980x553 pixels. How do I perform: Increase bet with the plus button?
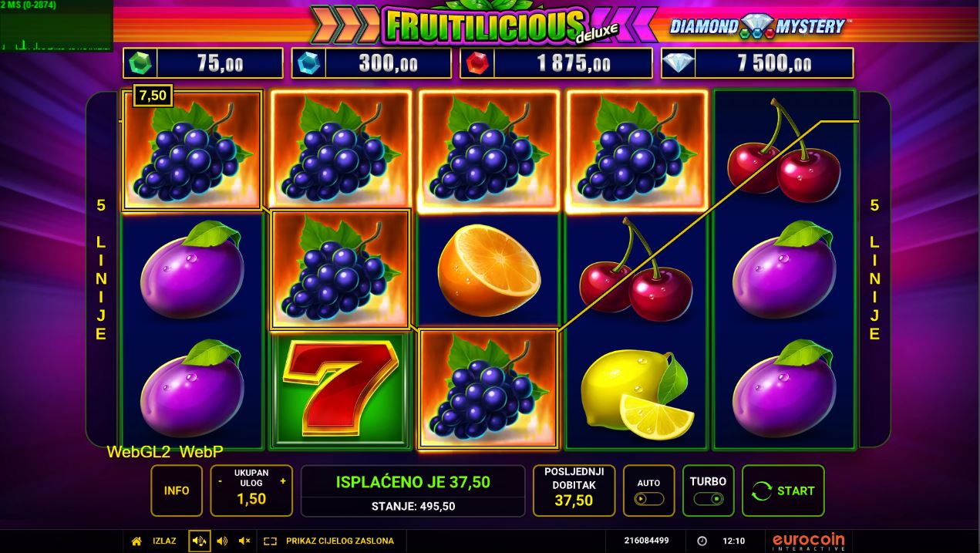[283, 481]
